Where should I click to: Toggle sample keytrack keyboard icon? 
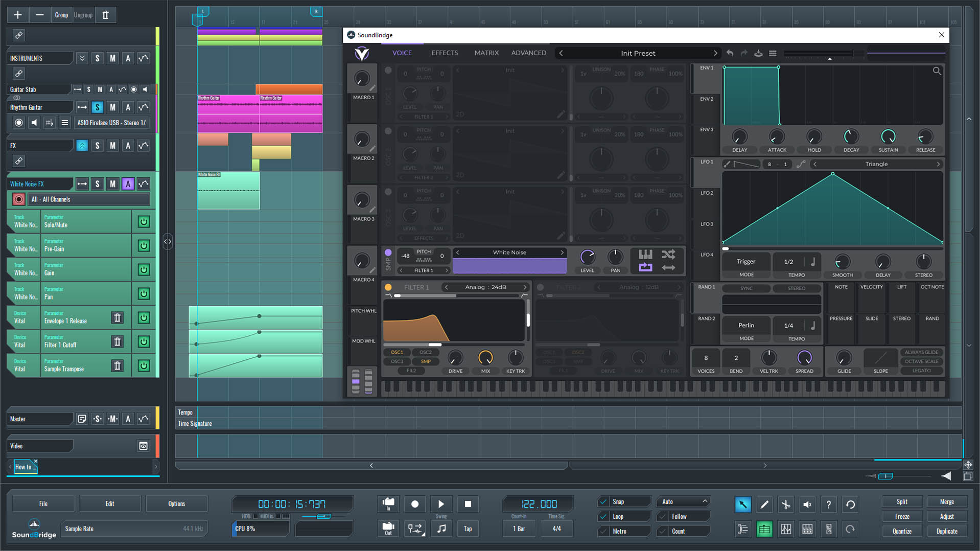coord(645,254)
